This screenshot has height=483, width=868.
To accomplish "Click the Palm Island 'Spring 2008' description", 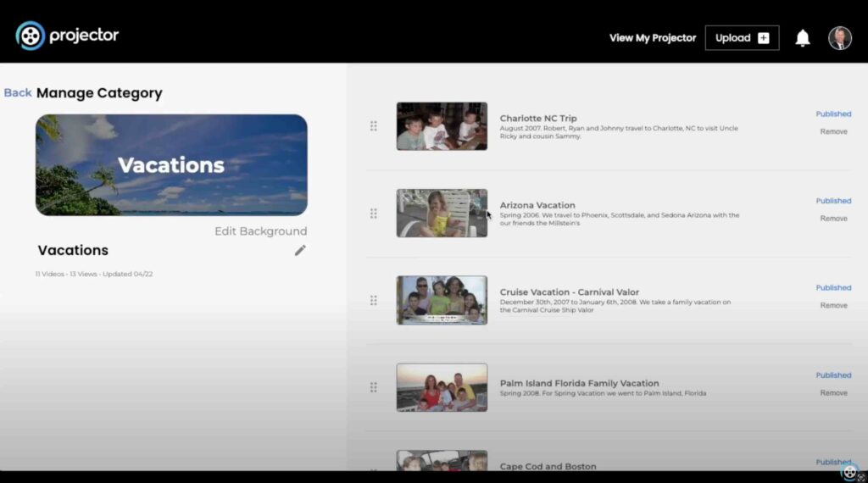I will point(603,393).
